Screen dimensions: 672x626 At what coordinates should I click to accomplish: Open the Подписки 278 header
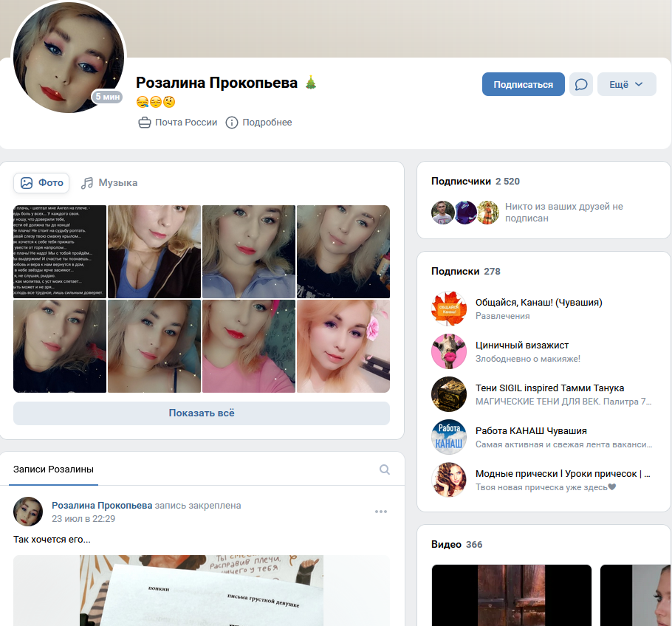pyautogui.click(x=465, y=271)
